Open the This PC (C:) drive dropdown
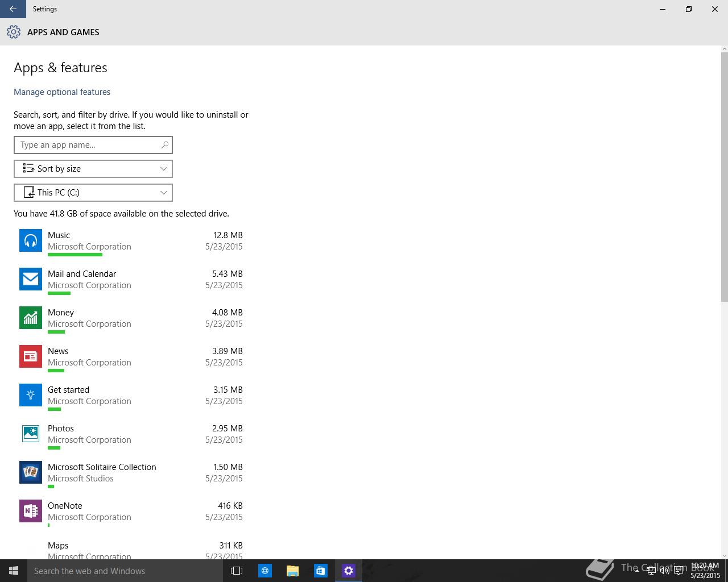 (x=93, y=193)
